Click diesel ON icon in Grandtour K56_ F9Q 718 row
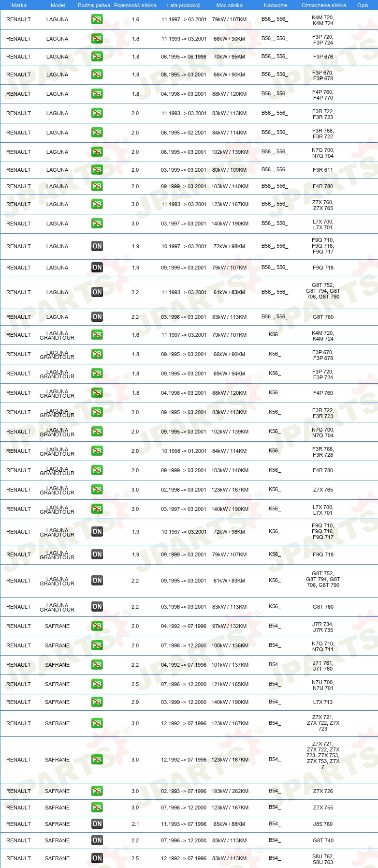 point(97,554)
